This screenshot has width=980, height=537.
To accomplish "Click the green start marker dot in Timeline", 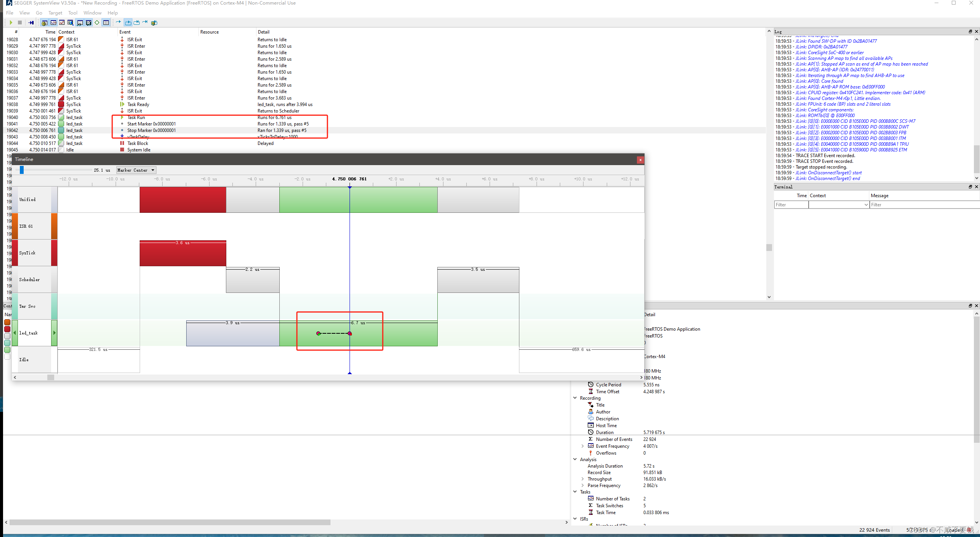I will pyautogui.click(x=318, y=333).
